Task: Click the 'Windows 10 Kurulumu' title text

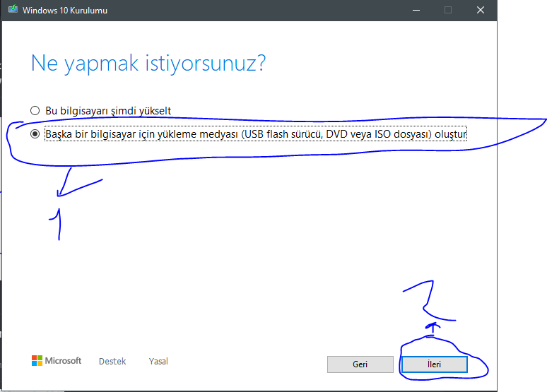Action: (65, 11)
